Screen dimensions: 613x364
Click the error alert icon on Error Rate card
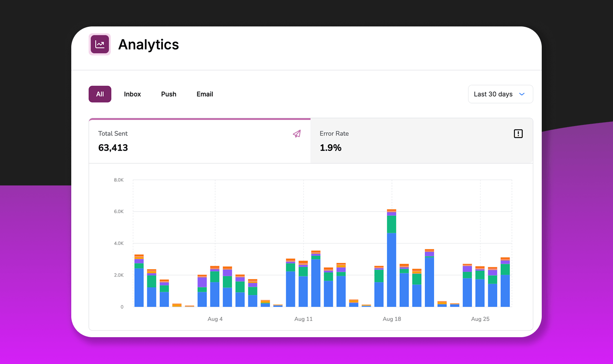click(x=518, y=133)
